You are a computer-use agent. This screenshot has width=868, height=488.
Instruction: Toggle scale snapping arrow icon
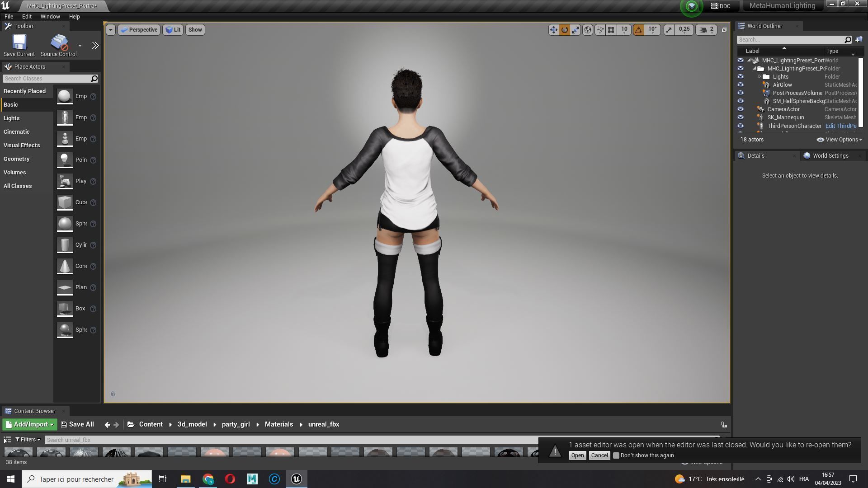(x=669, y=30)
